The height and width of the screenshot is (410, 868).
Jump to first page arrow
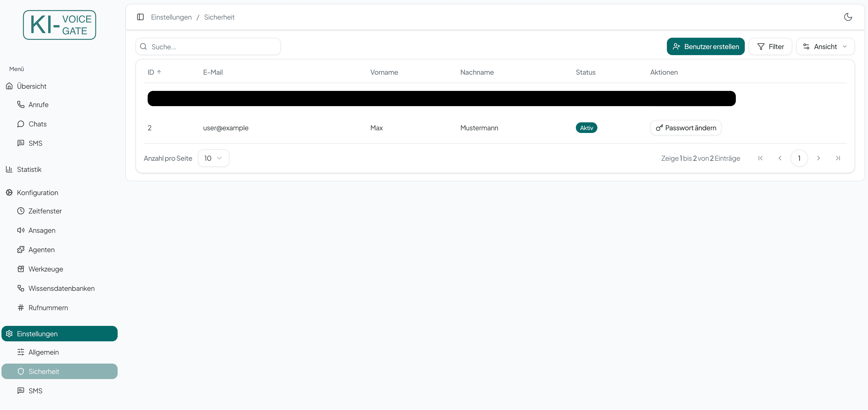(x=760, y=158)
